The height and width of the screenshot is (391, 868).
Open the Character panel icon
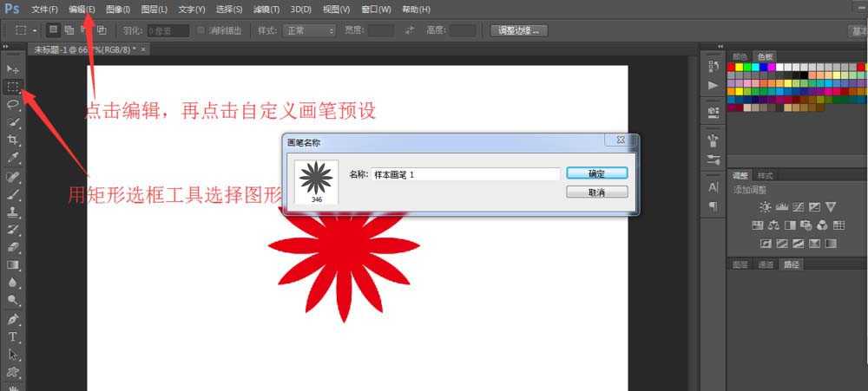pyautogui.click(x=713, y=187)
